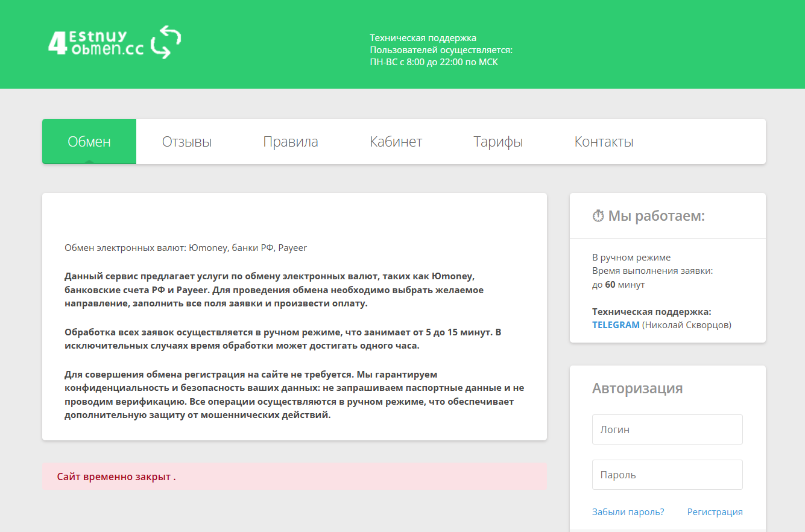Select the Обмен tab
The image size is (805, 532).
coord(89,141)
